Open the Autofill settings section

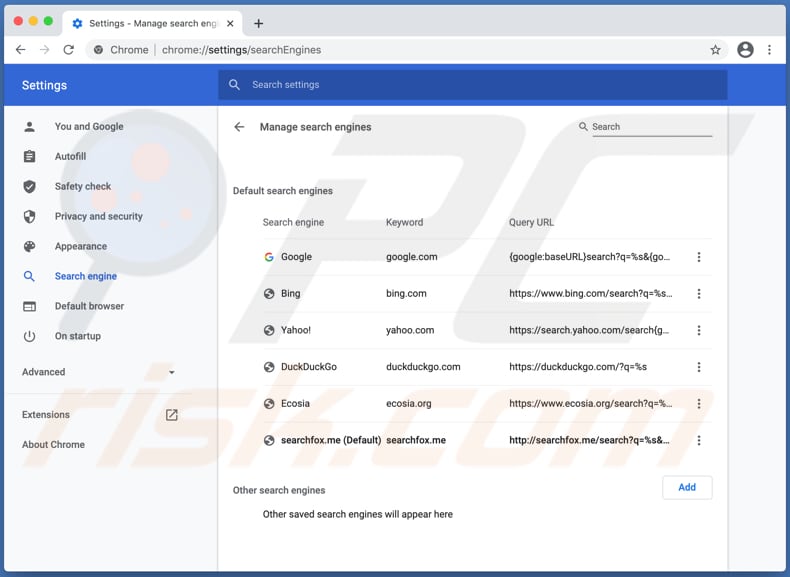tap(70, 156)
